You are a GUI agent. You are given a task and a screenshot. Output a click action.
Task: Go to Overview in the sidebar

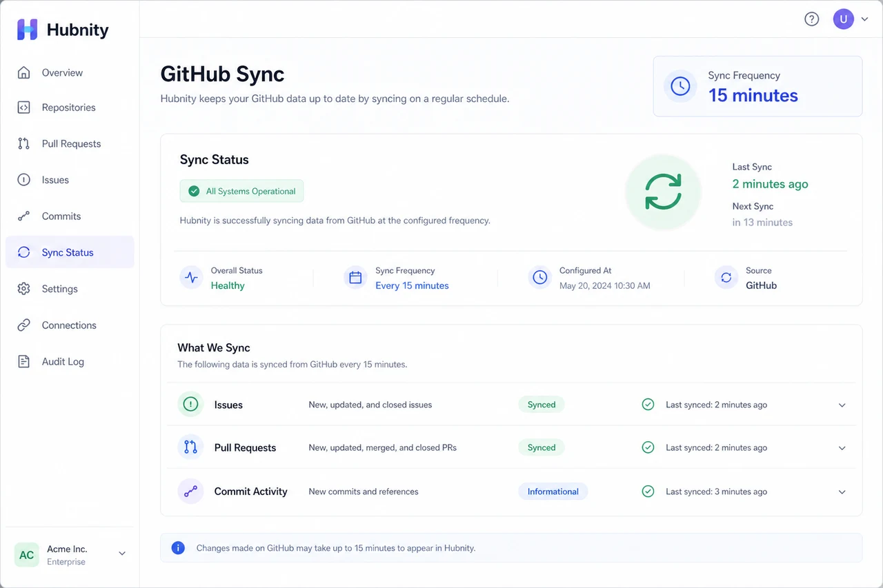click(x=70, y=72)
